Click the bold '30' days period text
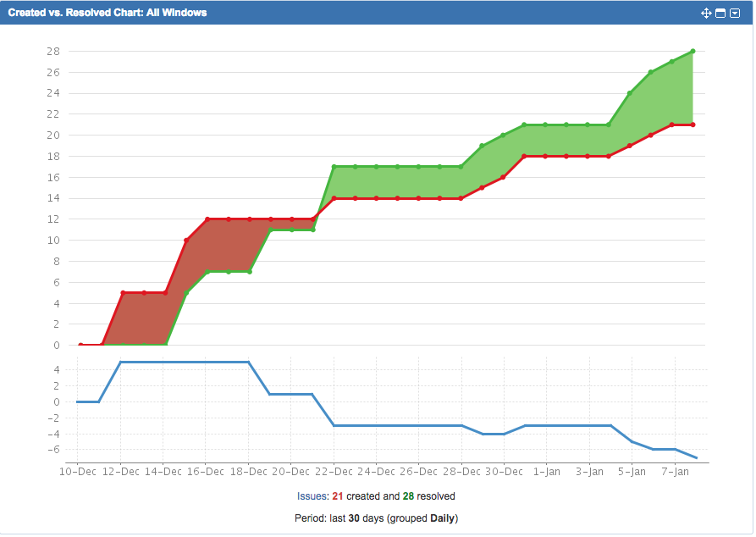Screen dimensions: 756x537 354,518
